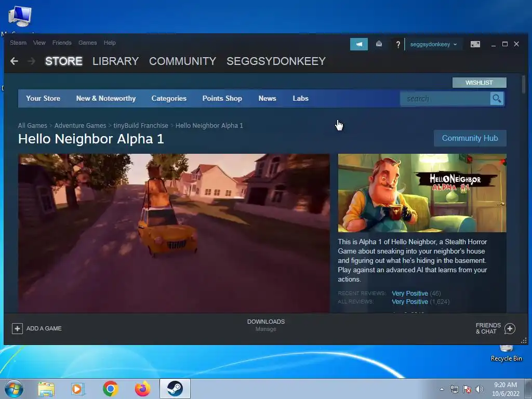Viewport: 532px width, 399px height.
Task: Open the Categories dropdown
Action: 169,98
